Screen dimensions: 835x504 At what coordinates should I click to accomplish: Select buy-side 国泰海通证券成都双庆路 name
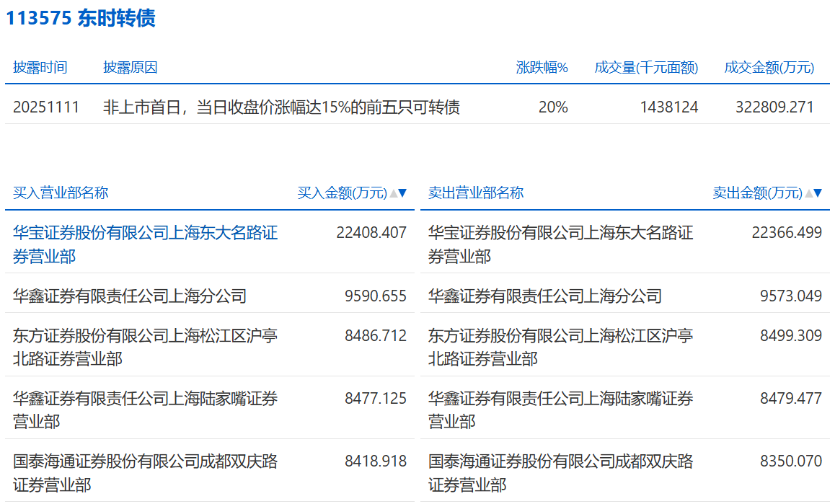146,473
